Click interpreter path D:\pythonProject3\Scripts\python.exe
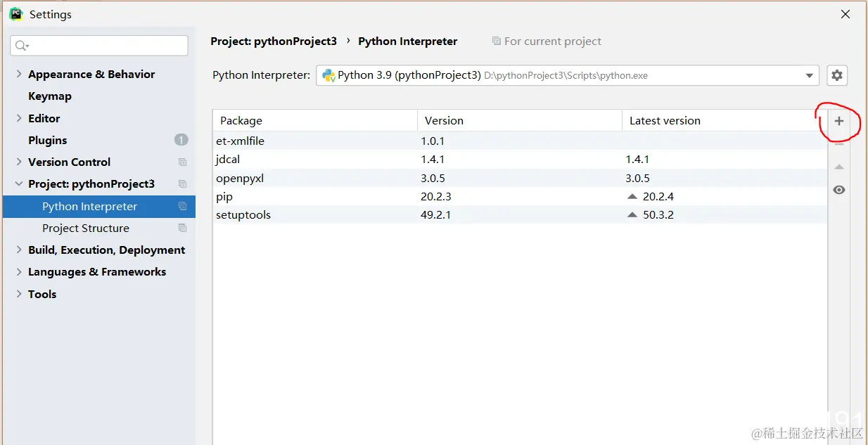The height and width of the screenshot is (445, 868). 566,75
